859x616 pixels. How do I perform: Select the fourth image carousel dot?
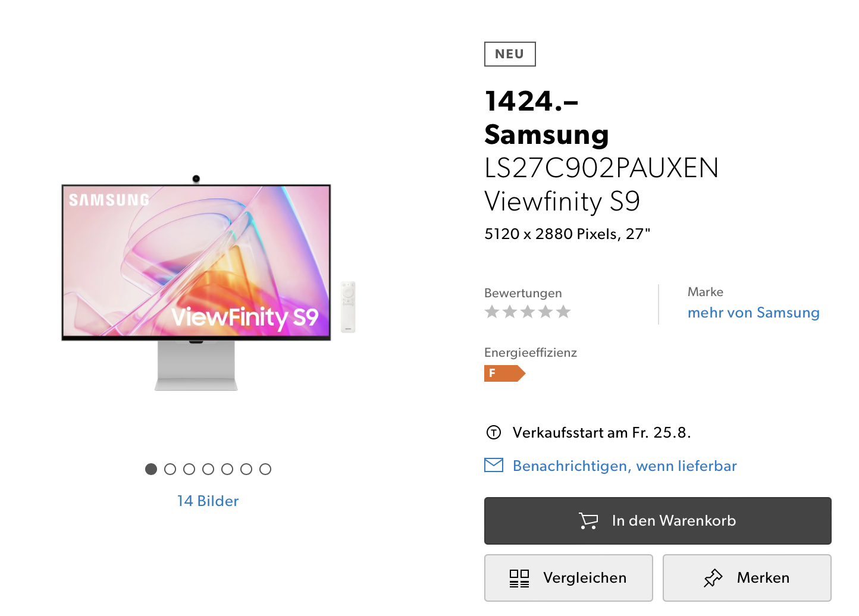pos(208,469)
